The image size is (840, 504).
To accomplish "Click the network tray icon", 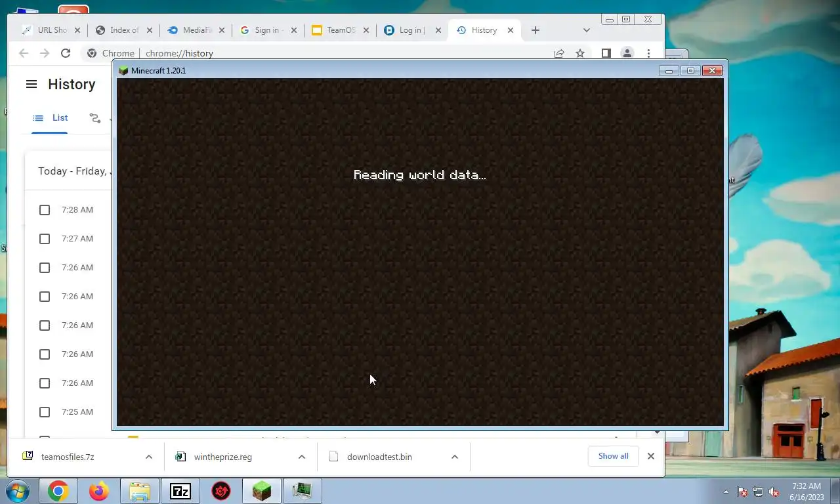I will coord(758,492).
